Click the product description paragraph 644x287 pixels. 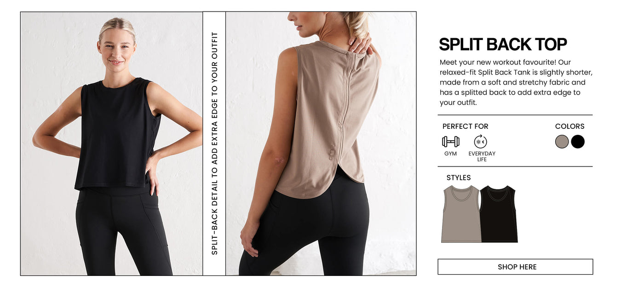pyautogui.click(x=516, y=82)
